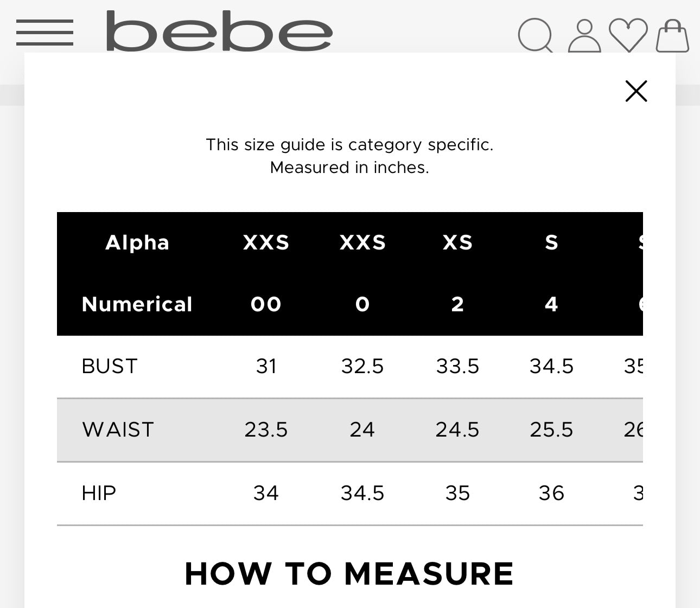Select the Numerical header cell
Viewport: 700px width, 608px height.
click(137, 304)
